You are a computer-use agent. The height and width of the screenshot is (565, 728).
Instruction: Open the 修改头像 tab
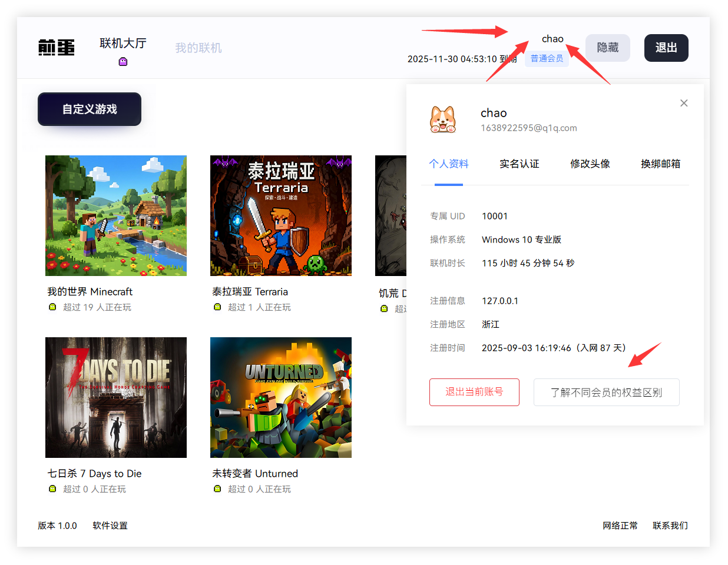pos(590,164)
